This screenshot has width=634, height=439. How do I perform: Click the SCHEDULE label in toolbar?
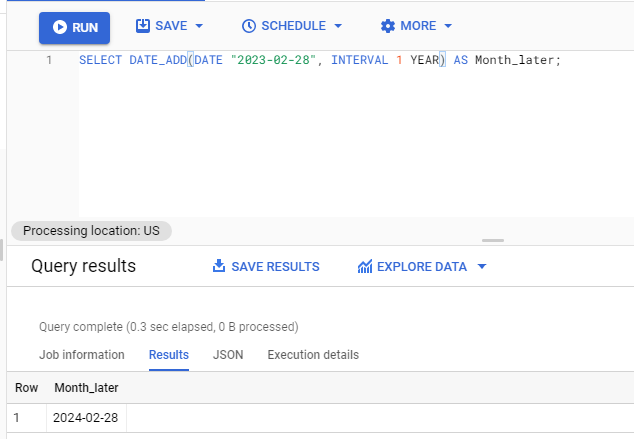click(x=294, y=26)
